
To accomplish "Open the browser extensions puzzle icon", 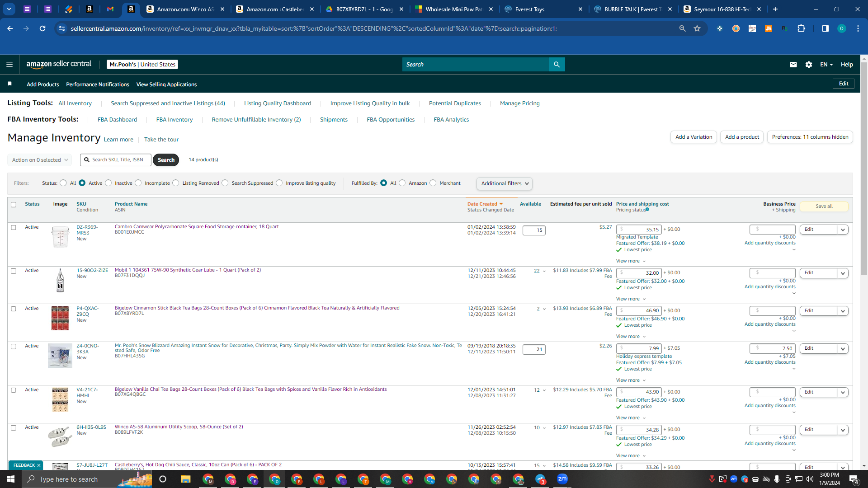I will (x=802, y=28).
